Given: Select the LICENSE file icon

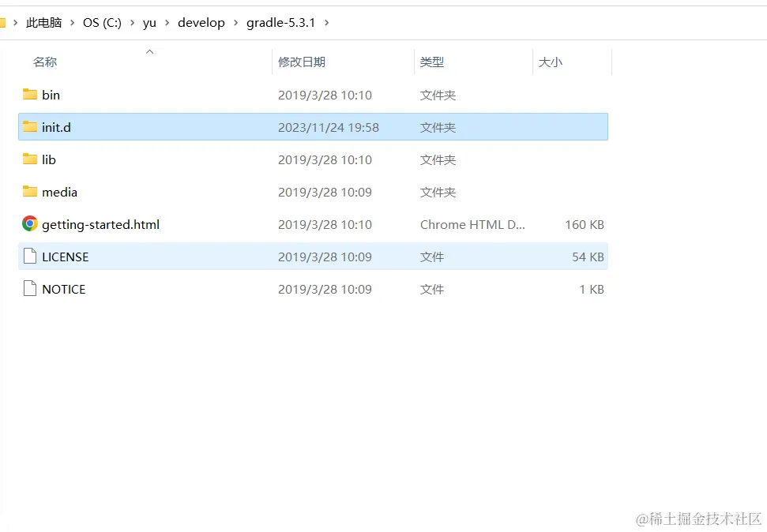Looking at the screenshot, I should (x=30, y=257).
